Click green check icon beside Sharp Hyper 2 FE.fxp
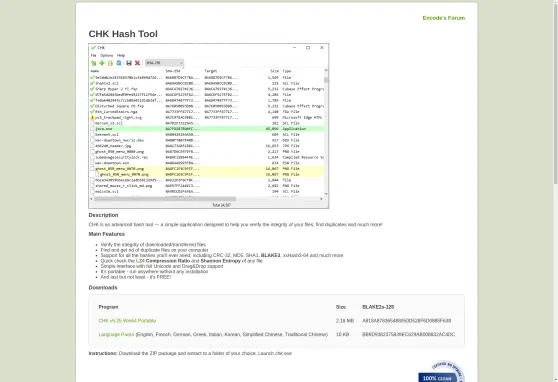This screenshot has width=558, height=382. tap(93, 89)
